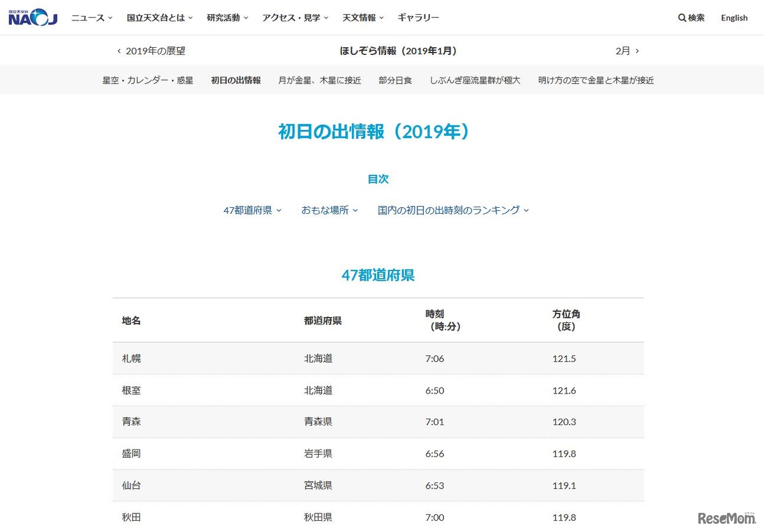
Task: Open 明け方の空で金星と木星が接近 tab
Action: pyautogui.click(x=596, y=80)
